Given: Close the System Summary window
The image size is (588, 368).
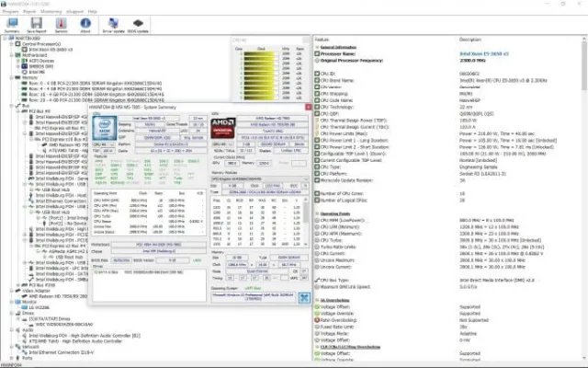Looking at the screenshot, I should [309, 107].
